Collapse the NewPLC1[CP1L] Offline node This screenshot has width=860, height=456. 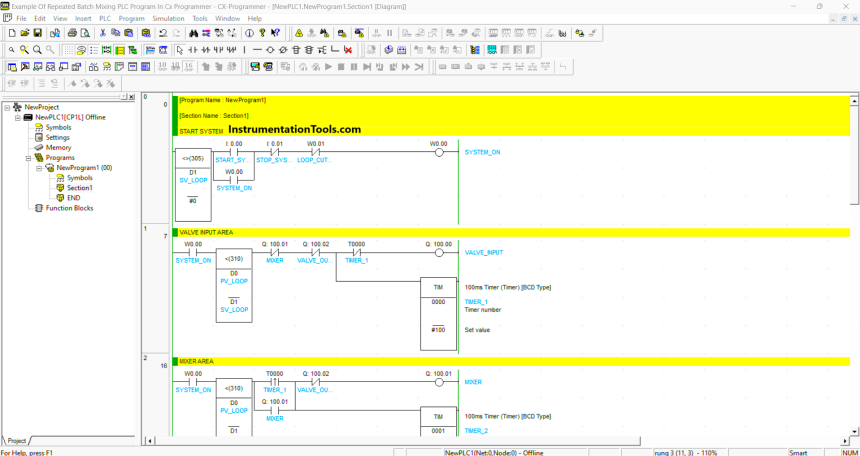coord(18,117)
